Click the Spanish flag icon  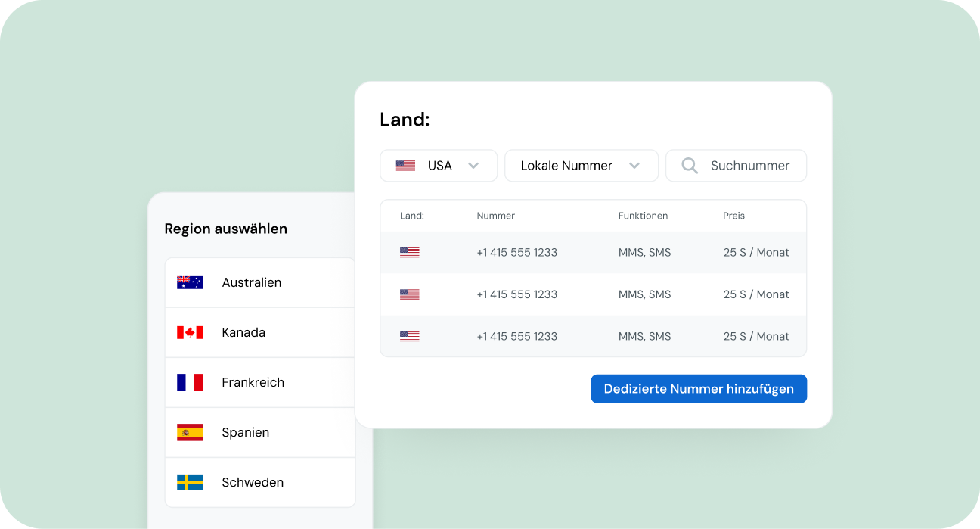[x=190, y=432]
